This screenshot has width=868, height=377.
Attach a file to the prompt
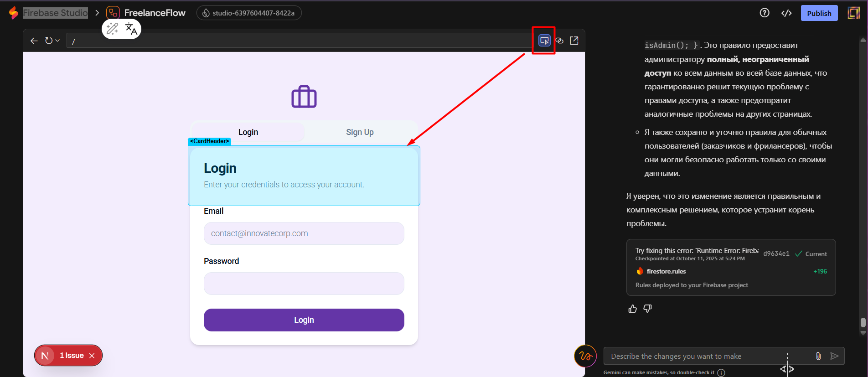(x=818, y=356)
